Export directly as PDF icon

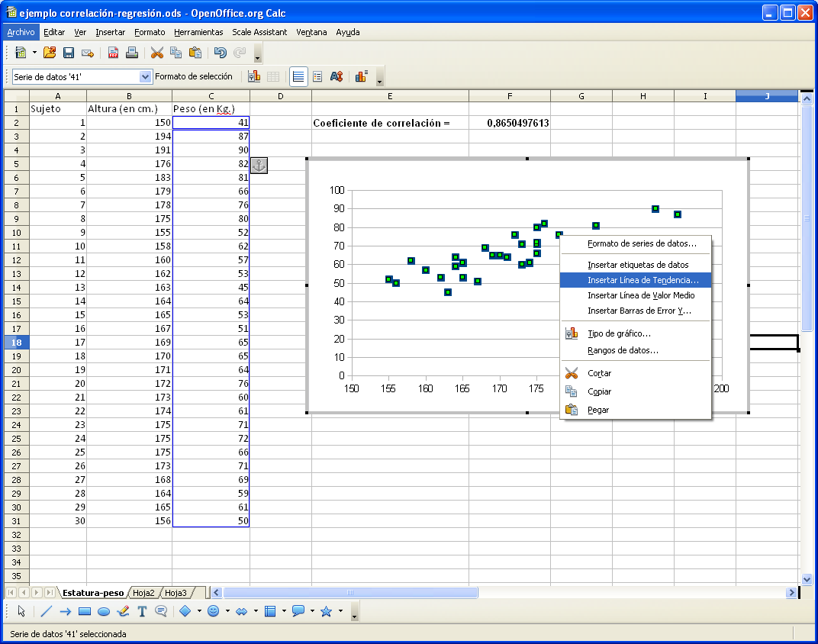coord(113,53)
